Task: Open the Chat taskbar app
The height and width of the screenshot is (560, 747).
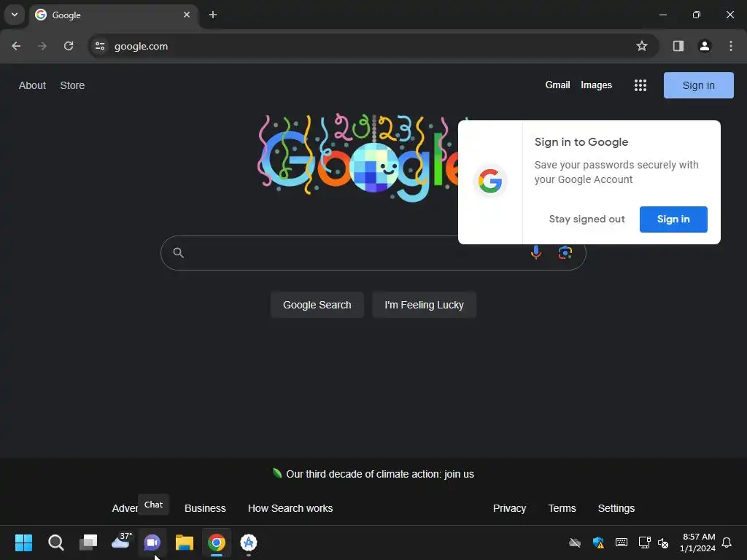Action: tap(152, 542)
